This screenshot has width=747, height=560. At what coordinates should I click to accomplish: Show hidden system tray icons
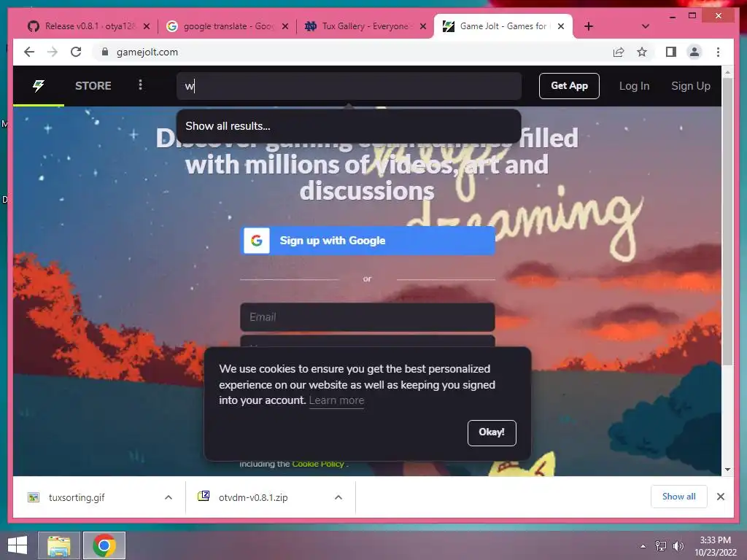tap(643, 546)
